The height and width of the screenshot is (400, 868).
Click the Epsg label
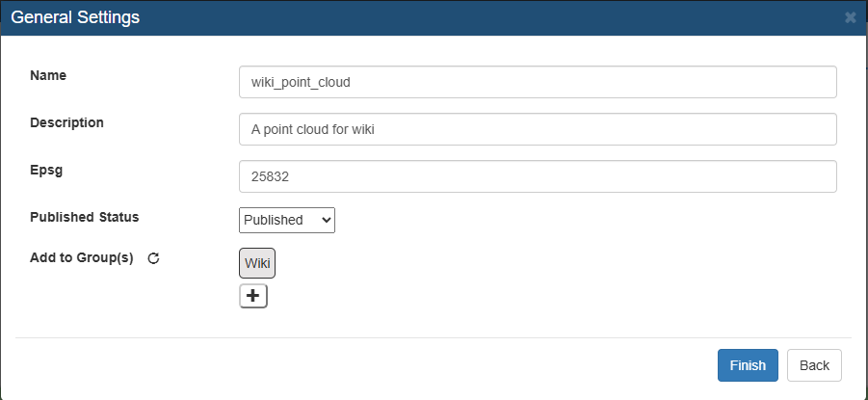[46, 170]
